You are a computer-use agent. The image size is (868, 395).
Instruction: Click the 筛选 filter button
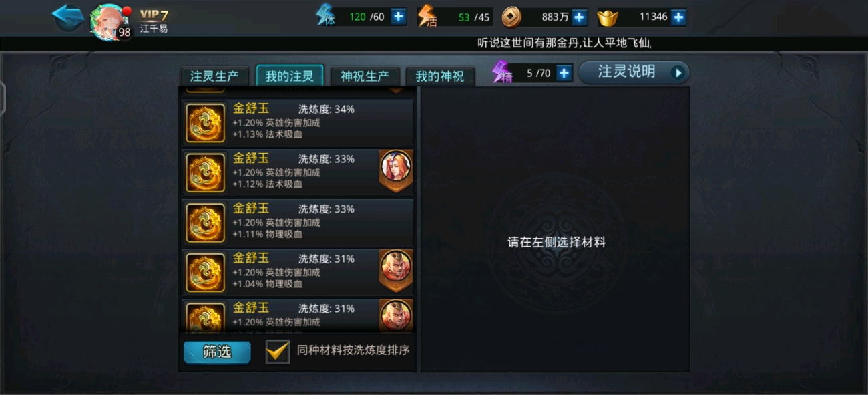point(217,352)
